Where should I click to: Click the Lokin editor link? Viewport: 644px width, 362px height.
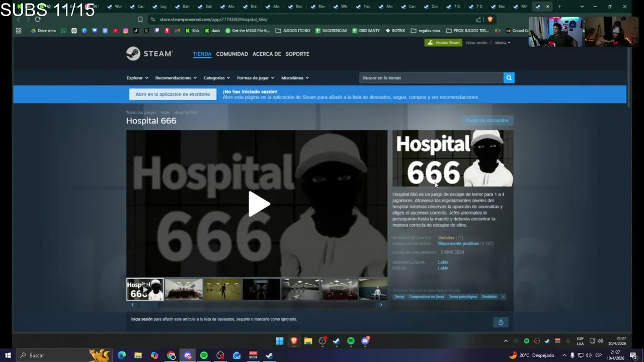coord(443,268)
